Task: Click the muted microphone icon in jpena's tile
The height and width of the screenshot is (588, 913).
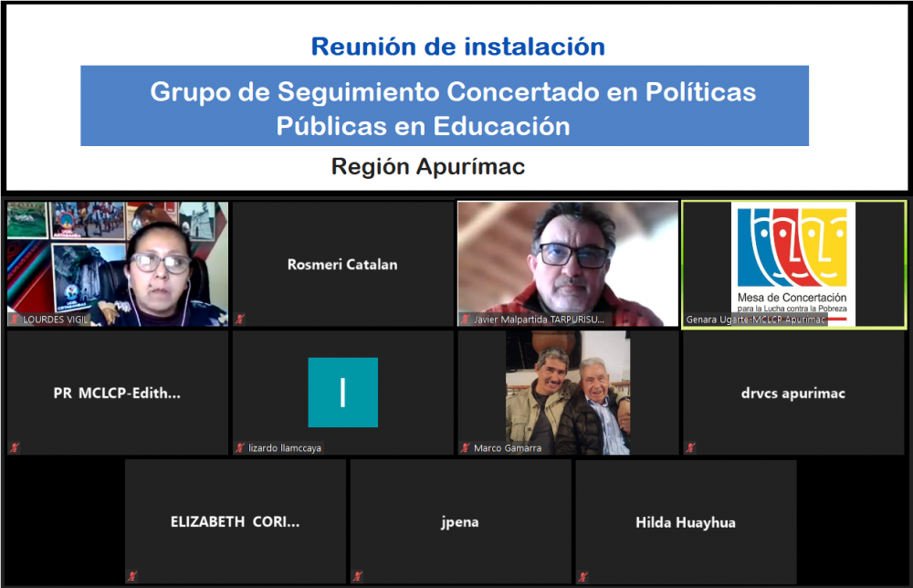Action: pos(359,576)
